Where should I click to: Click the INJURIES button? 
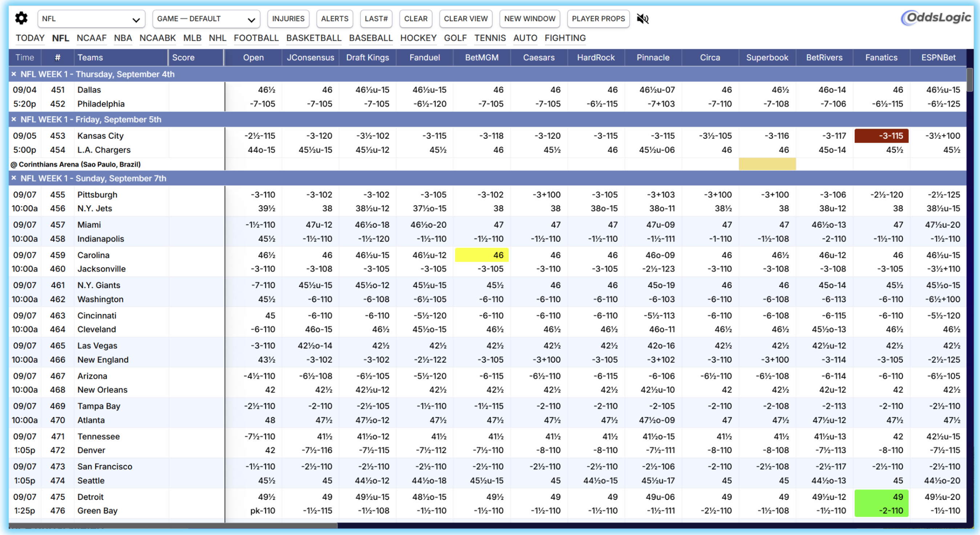(x=288, y=19)
